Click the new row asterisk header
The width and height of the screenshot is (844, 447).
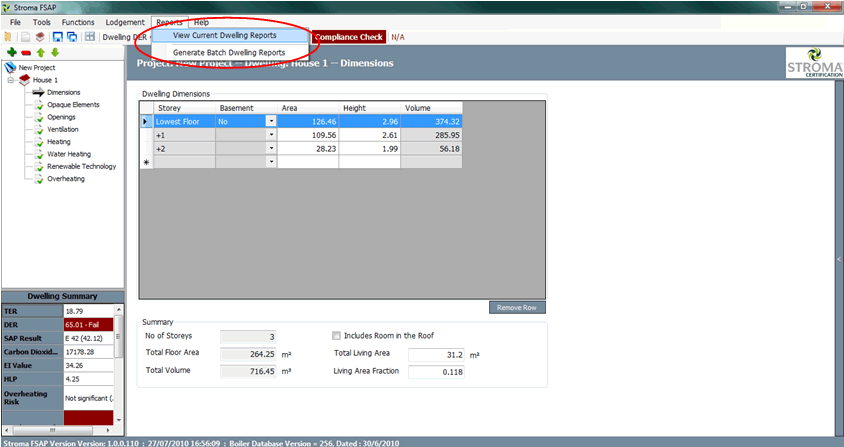click(146, 162)
